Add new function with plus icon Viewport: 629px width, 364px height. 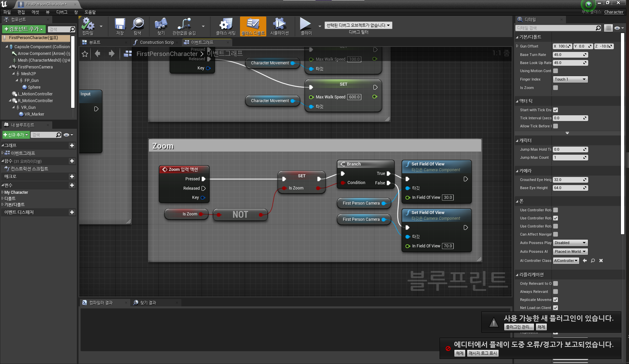click(72, 161)
